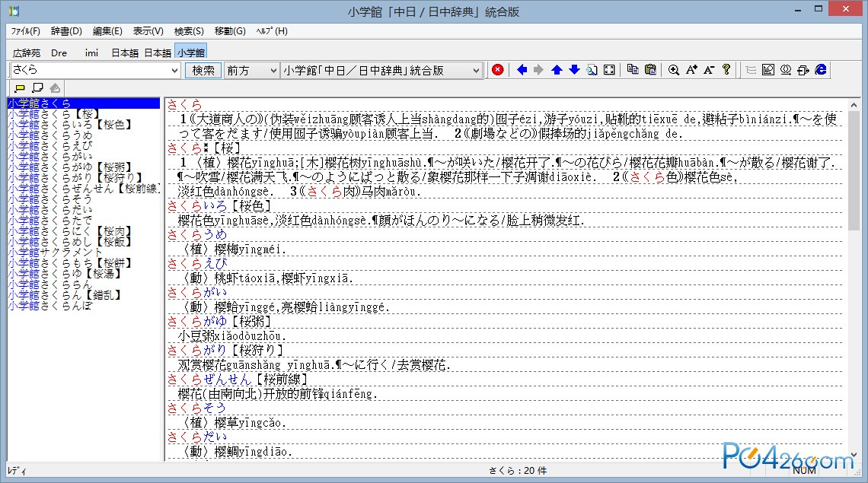Decrease font size with A- icon
The image size is (868, 483).
click(x=709, y=70)
